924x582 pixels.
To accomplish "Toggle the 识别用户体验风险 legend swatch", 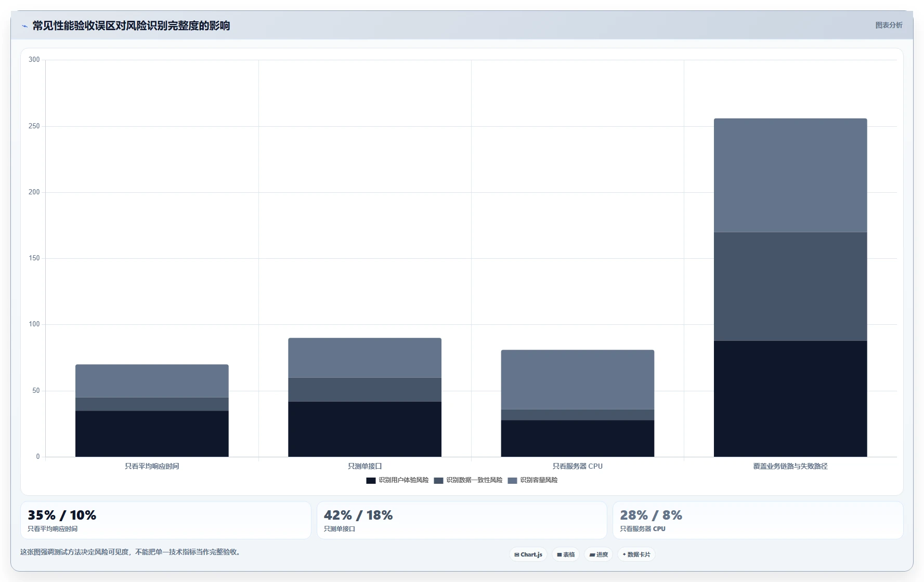I will coord(371,481).
